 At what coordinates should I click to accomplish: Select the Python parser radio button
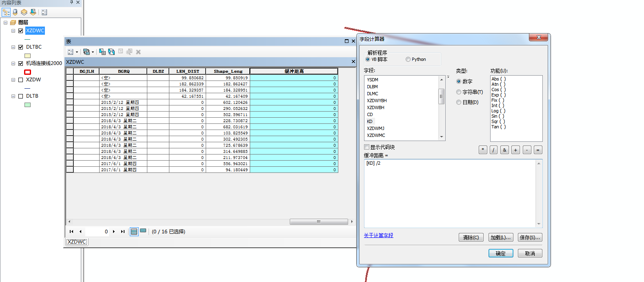tap(408, 59)
